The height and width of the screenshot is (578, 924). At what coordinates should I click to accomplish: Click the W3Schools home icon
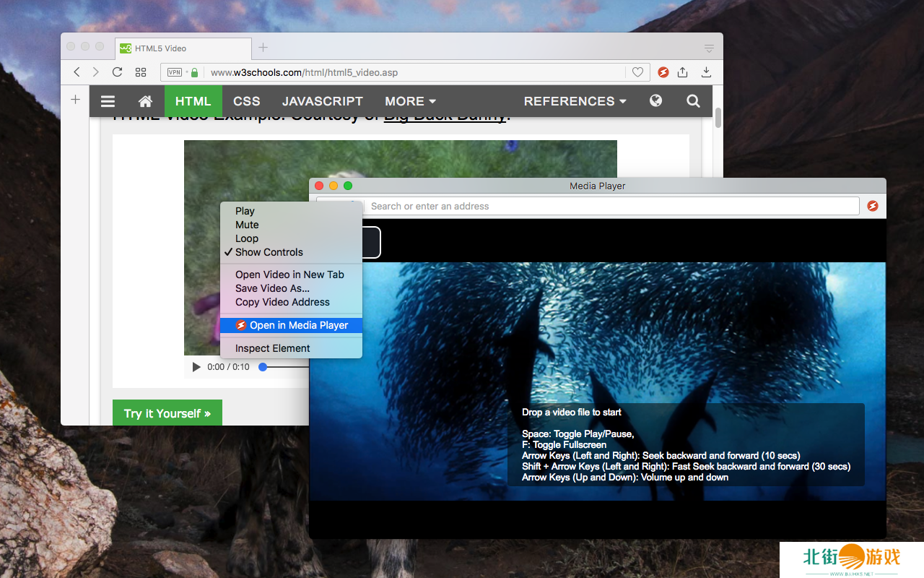[x=145, y=101]
